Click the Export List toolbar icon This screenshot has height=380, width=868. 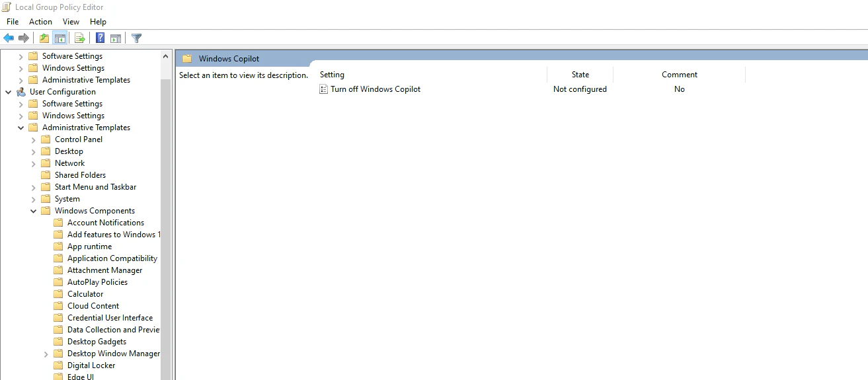pos(80,38)
